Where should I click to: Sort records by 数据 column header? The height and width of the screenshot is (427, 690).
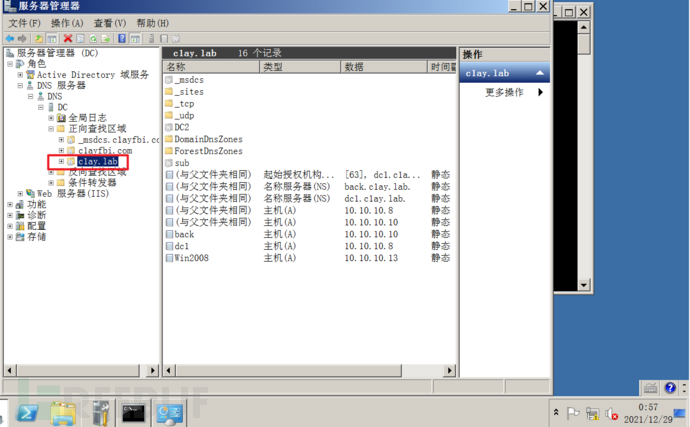tap(384, 67)
